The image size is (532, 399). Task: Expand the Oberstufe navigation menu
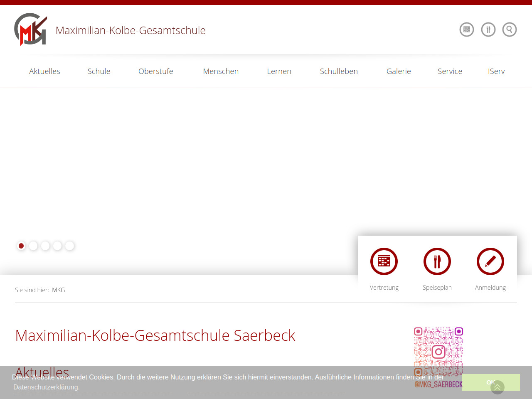coord(156,71)
